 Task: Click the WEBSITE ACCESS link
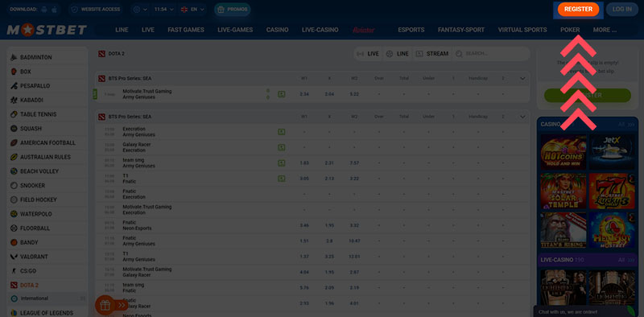click(x=101, y=10)
